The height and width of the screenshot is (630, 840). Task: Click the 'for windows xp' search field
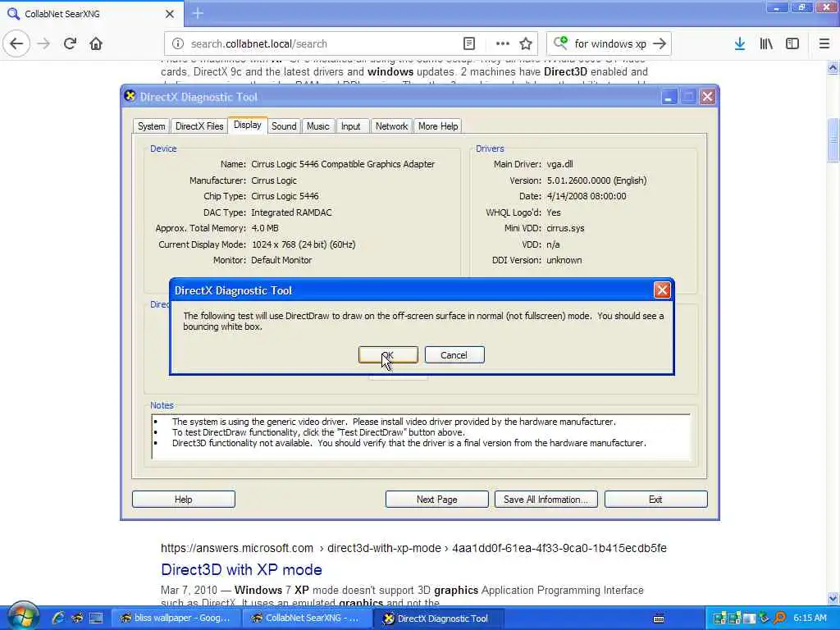point(610,43)
